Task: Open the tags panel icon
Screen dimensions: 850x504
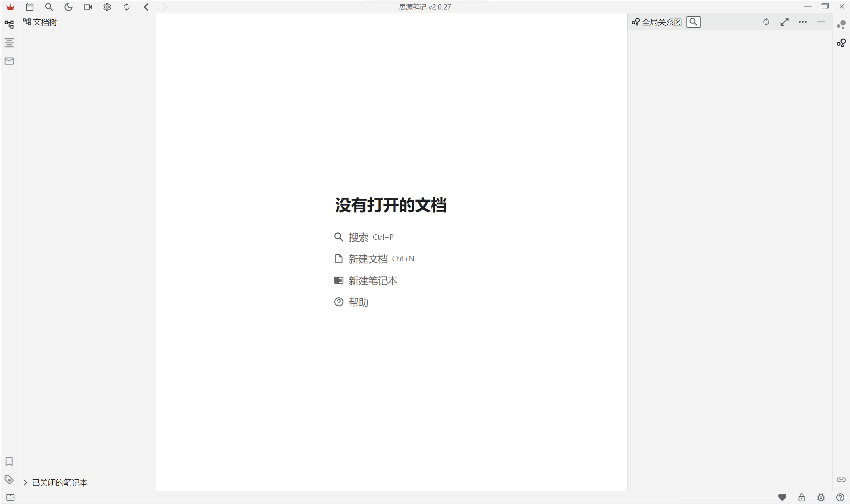Action: pyautogui.click(x=9, y=479)
